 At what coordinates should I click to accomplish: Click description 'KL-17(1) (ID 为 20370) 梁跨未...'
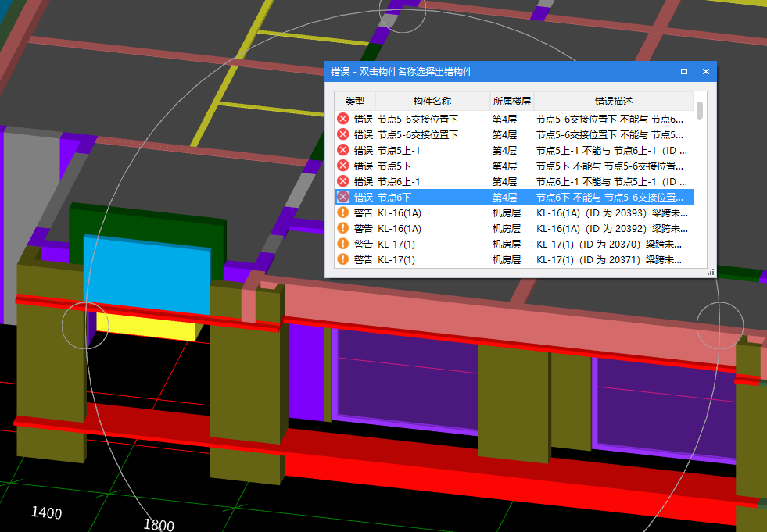click(x=609, y=244)
